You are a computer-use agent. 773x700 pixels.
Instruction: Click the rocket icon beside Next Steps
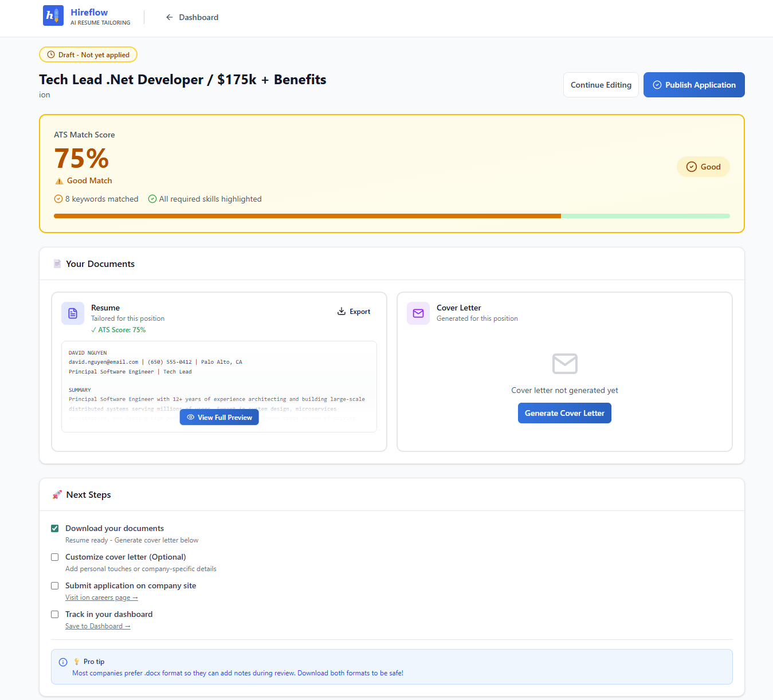coord(57,494)
